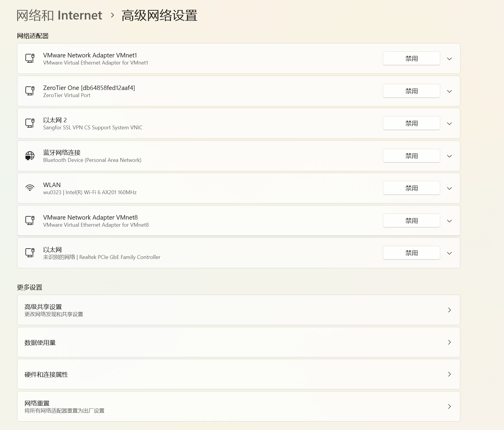Screen dimensions: 504x430
Task: Click the Sangfor 以太网 2 adapter icon
Action: [x=30, y=123]
